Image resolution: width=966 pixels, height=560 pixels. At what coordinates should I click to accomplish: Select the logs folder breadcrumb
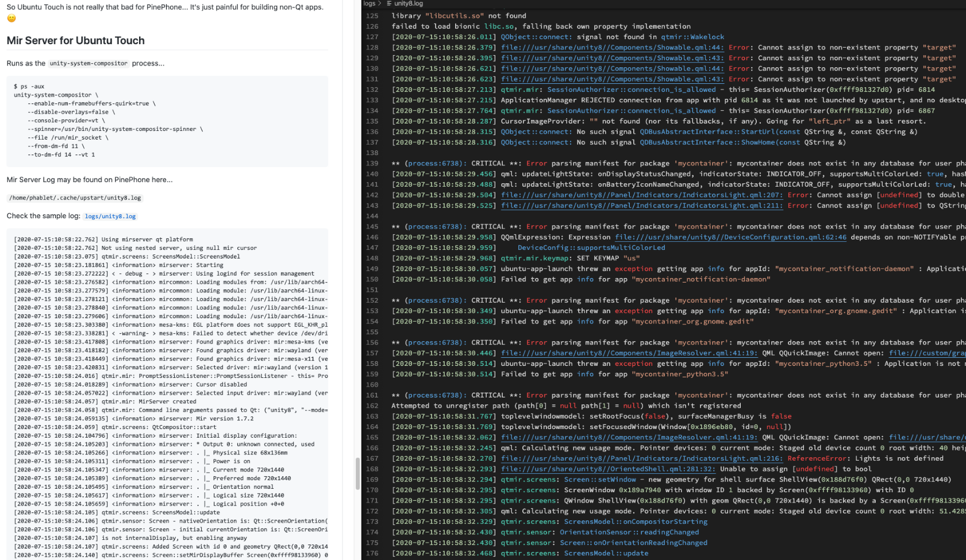tap(369, 3)
